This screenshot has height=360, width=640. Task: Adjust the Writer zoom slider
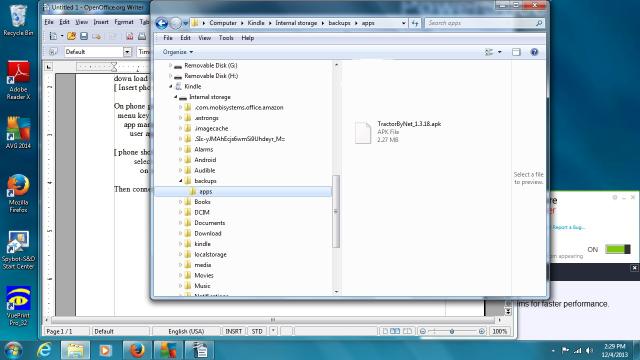tap(452, 331)
